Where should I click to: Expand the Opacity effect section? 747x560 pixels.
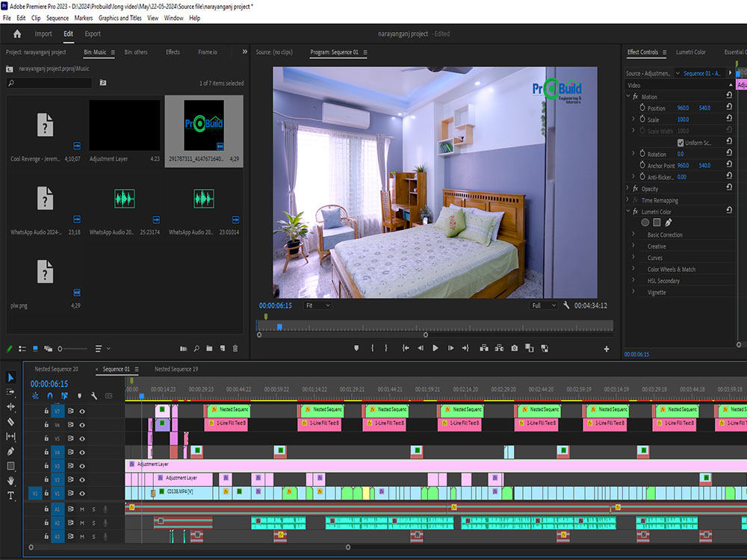627,189
